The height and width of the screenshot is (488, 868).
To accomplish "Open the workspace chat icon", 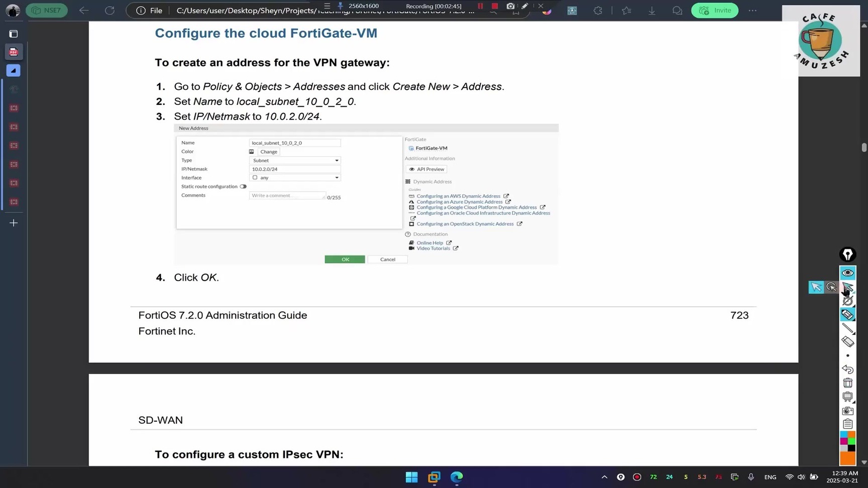I will click(677, 10).
